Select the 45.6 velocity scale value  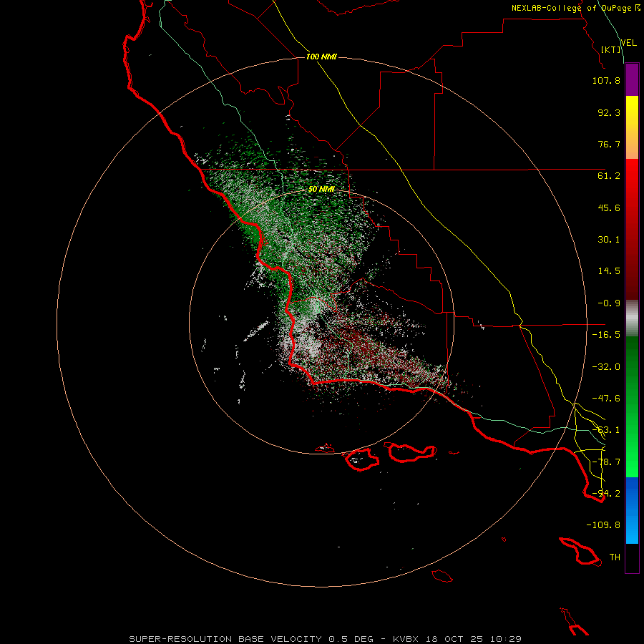(609, 208)
